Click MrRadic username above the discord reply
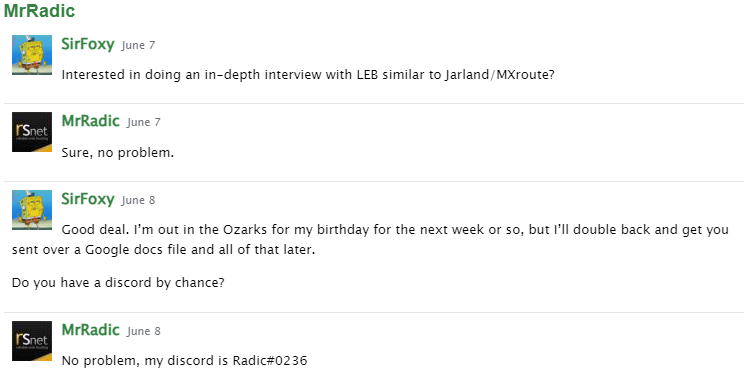 click(91, 330)
